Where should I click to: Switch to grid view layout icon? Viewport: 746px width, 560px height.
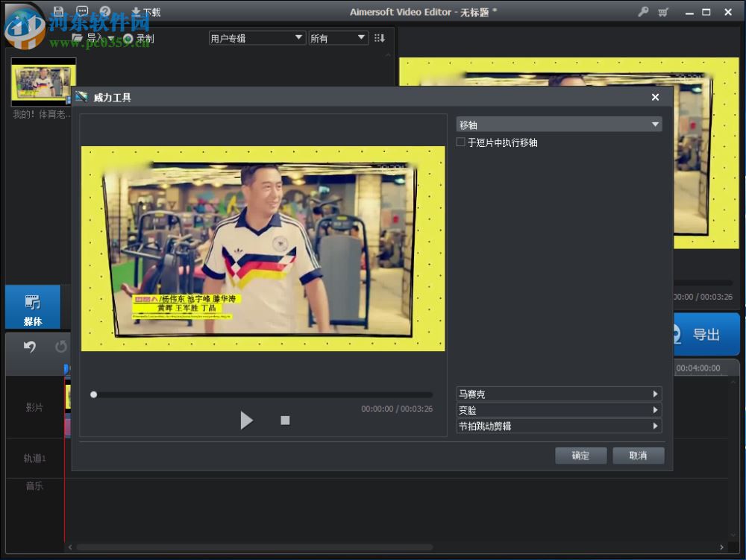tap(380, 37)
